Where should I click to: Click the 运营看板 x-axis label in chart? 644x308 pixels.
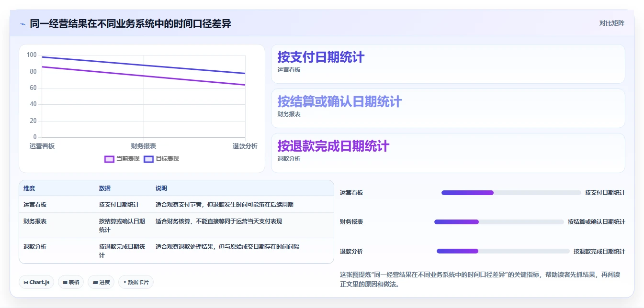[42, 146]
